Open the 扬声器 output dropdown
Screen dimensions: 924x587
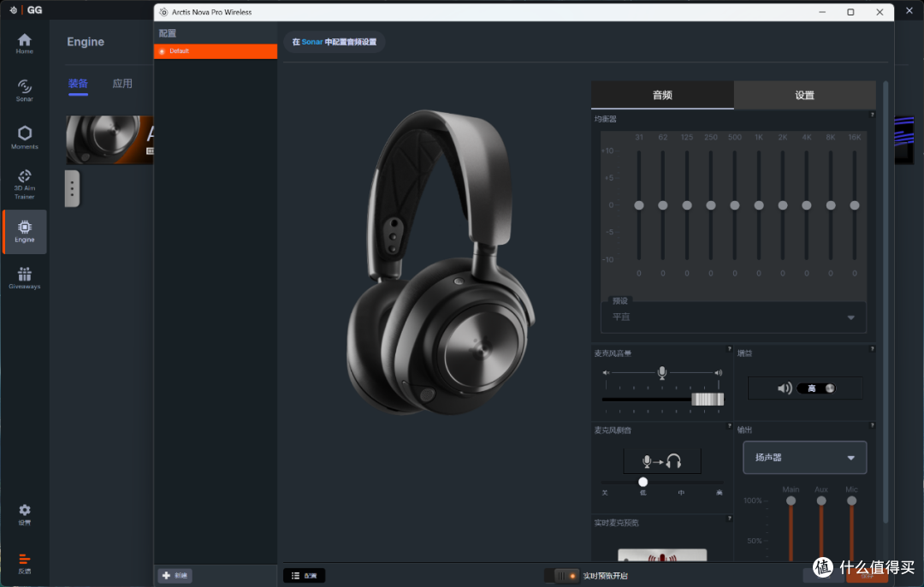pos(804,457)
